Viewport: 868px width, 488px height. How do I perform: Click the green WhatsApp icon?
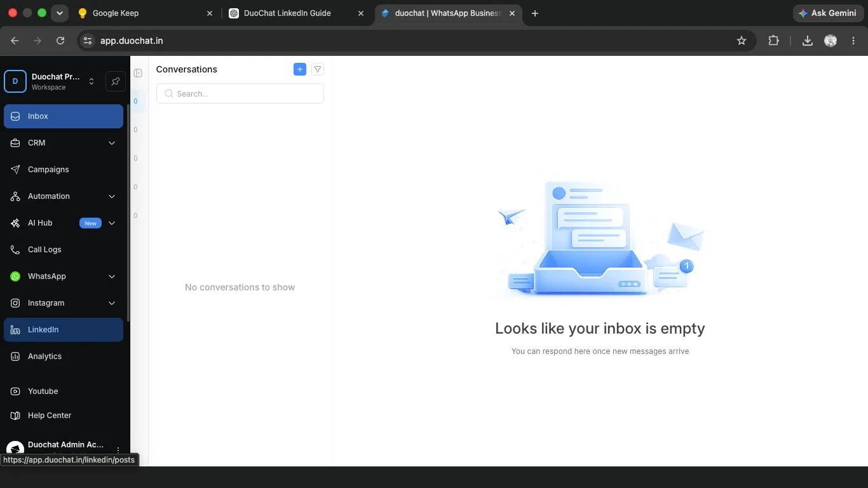coord(15,276)
